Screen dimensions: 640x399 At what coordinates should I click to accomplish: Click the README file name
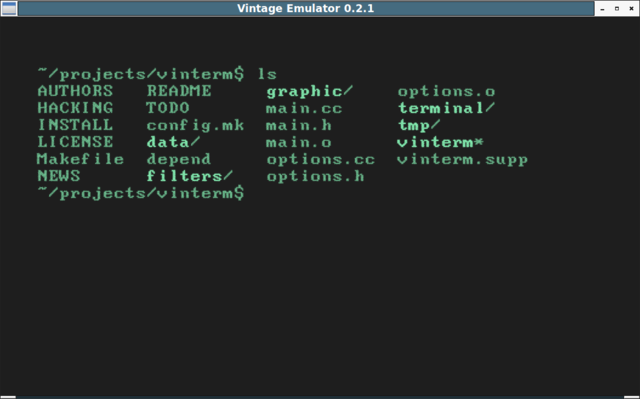[179, 91]
